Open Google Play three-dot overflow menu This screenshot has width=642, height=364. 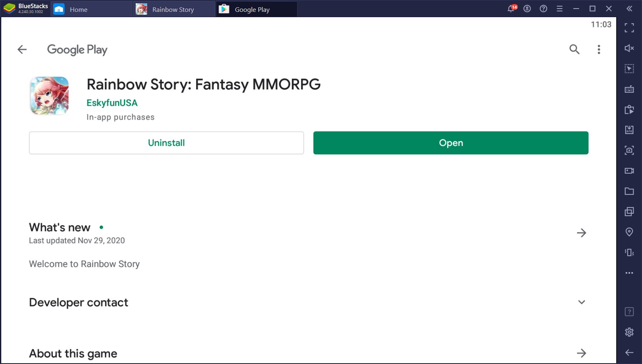599,49
